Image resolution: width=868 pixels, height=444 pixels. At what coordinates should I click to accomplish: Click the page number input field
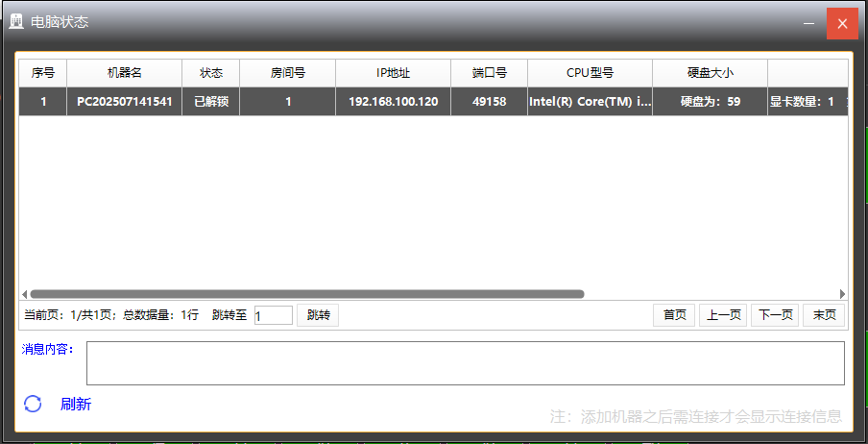coord(274,315)
